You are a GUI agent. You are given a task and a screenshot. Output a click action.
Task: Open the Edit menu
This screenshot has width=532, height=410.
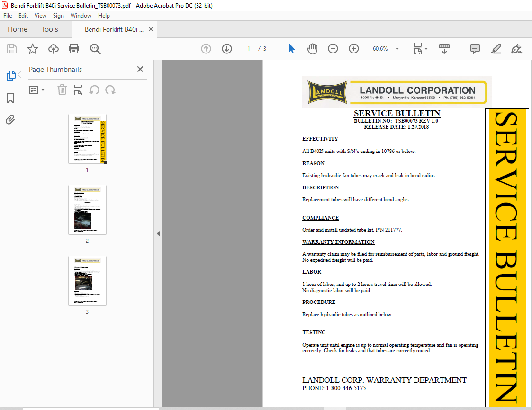point(23,16)
